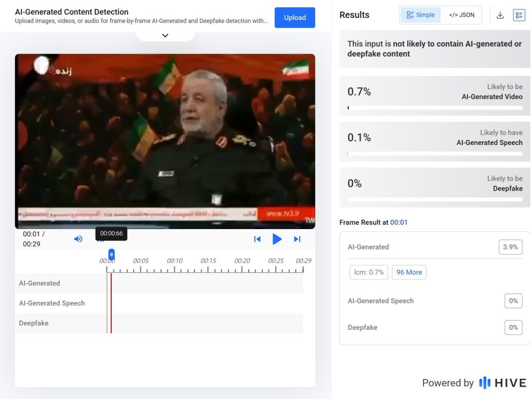Play the video
This screenshot has width=532, height=399.
click(277, 239)
